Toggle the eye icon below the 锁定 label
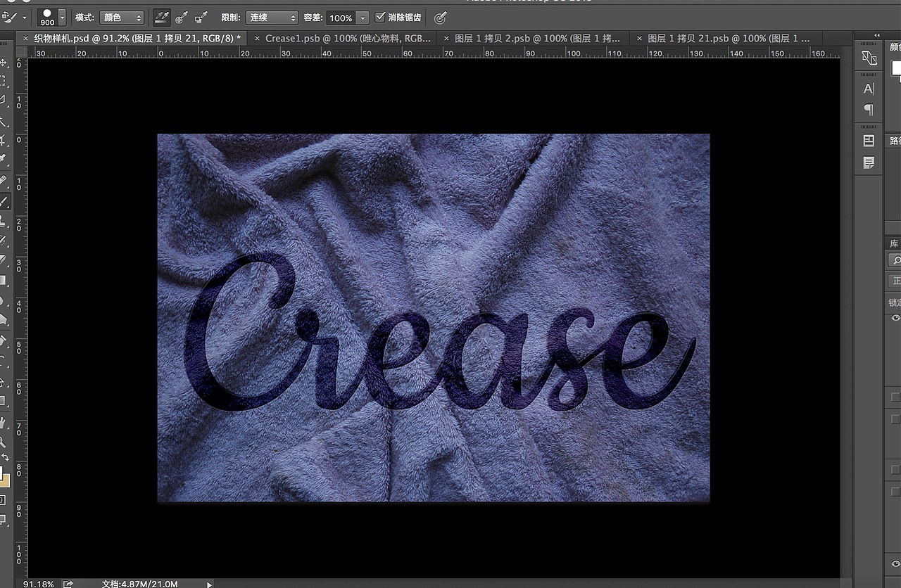The image size is (901, 588). (x=895, y=318)
